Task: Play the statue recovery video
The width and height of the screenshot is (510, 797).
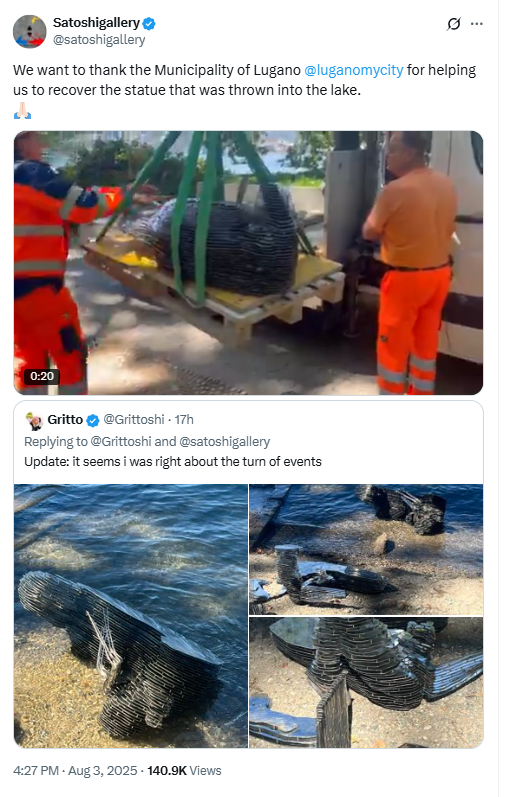Action: (x=248, y=263)
